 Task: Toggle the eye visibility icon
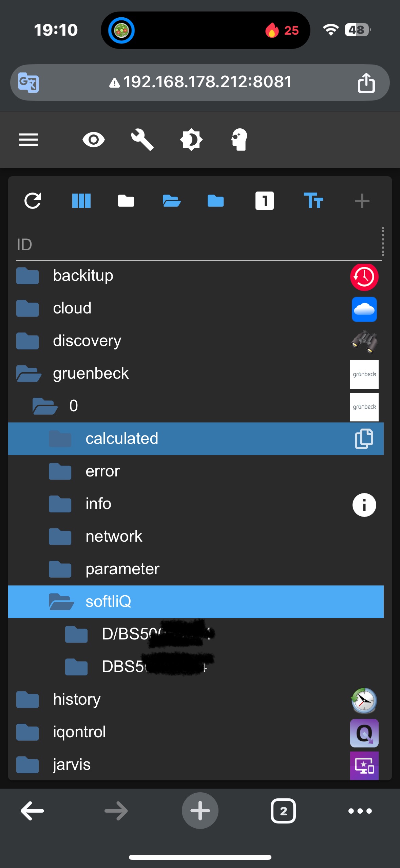(x=94, y=140)
